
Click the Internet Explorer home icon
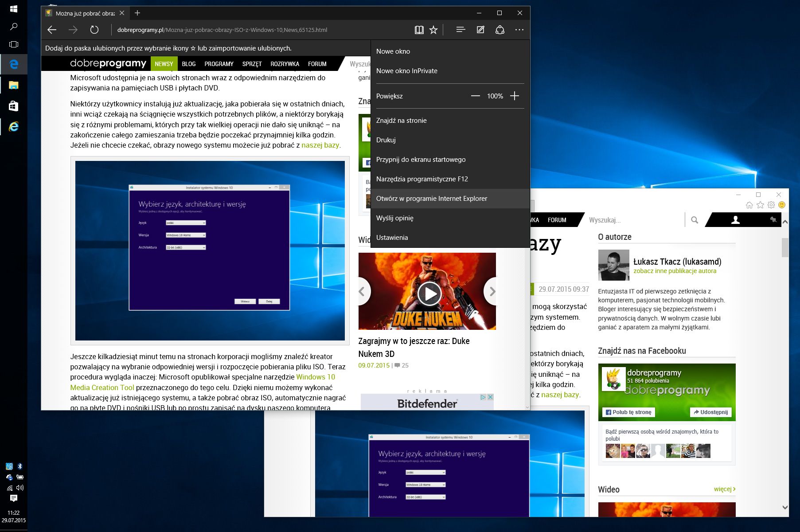coord(749,205)
